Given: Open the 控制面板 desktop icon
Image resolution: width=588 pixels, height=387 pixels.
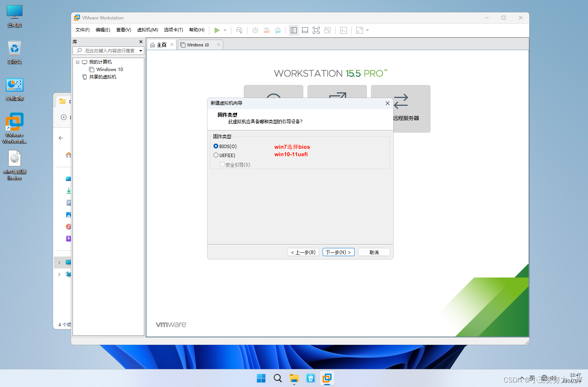Looking at the screenshot, I should coord(15,89).
